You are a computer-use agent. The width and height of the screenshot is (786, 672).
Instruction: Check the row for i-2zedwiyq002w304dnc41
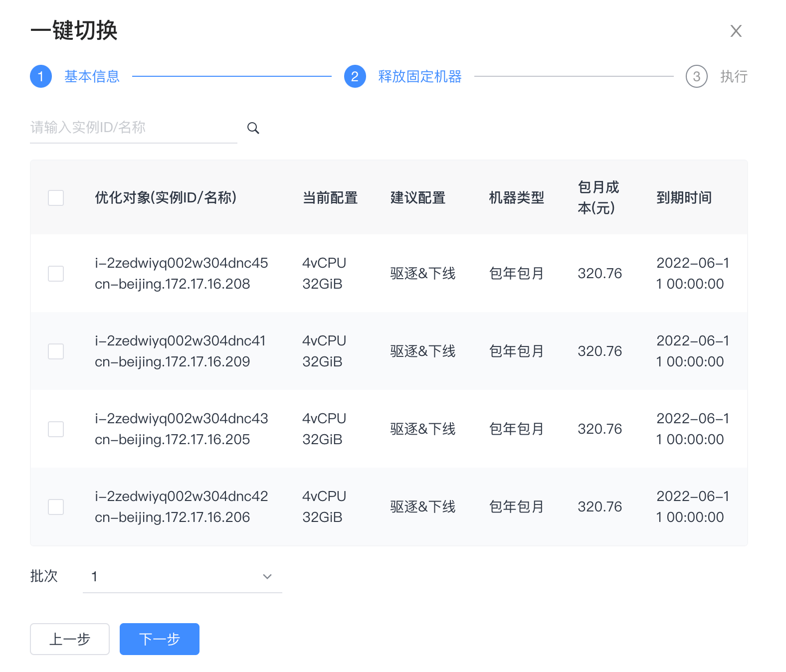tap(56, 351)
